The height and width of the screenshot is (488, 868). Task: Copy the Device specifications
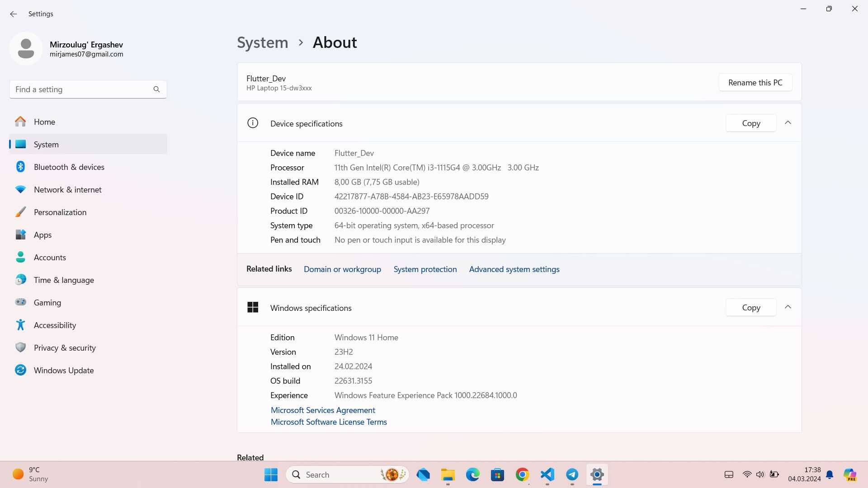[x=751, y=123]
